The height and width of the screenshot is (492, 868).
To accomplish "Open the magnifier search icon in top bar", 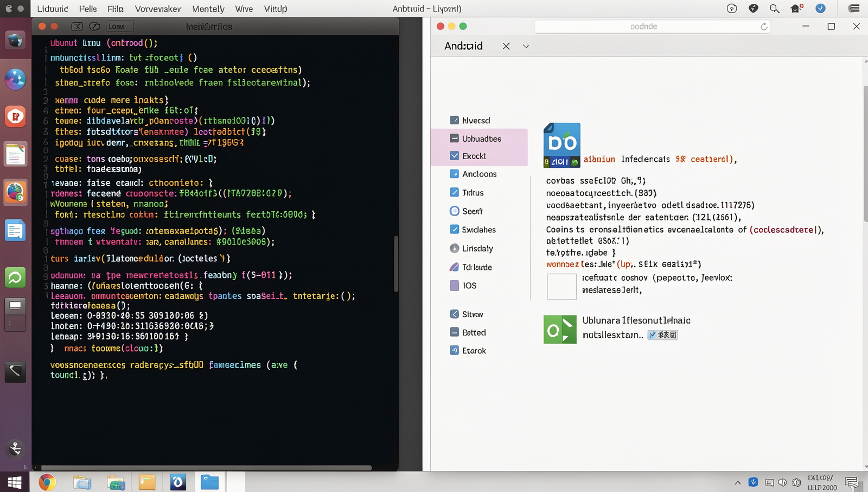I will pos(775,8).
